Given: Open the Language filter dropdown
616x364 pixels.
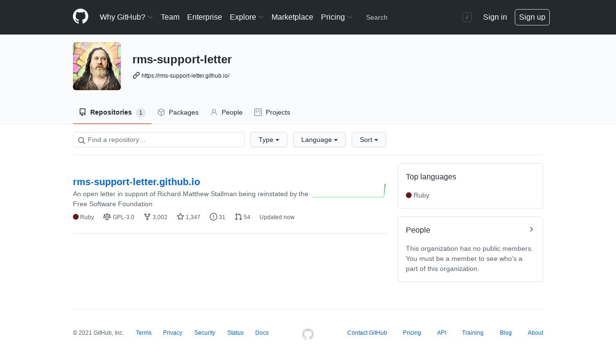Looking at the screenshot, I should pos(320,140).
